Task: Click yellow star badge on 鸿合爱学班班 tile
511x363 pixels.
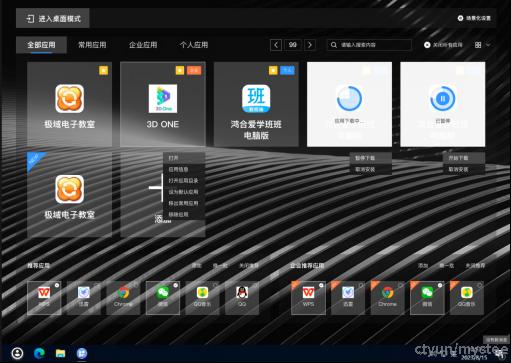Action: coord(273,70)
